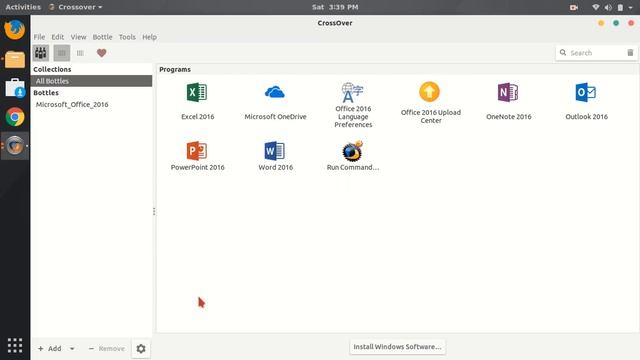Select the All Bottles collection
Image resolution: width=640 pixels, height=360 pixels.
92,81
